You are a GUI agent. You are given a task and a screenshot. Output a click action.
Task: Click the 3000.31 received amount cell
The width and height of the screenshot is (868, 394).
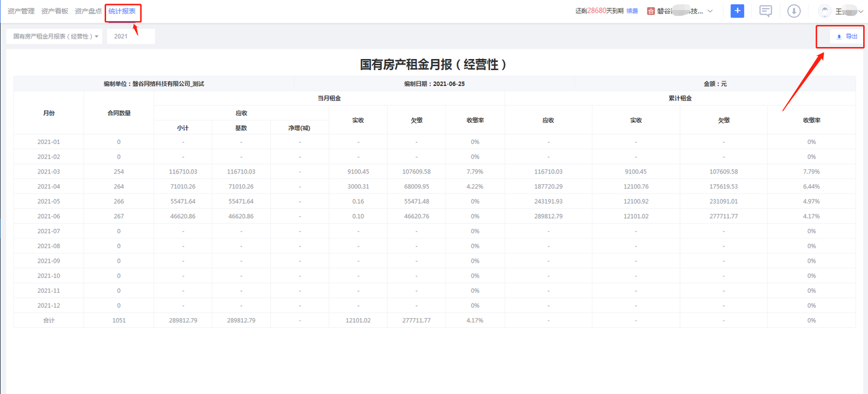click(x=358, y=187)
